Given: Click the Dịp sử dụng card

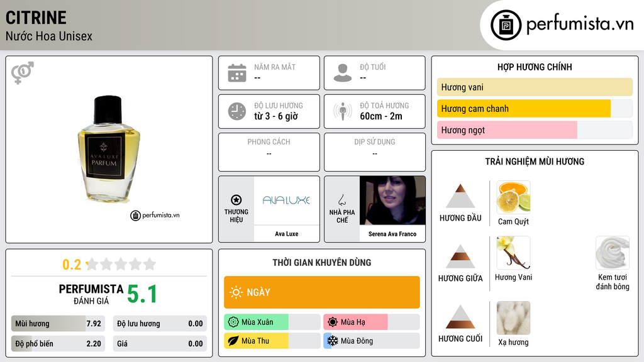Looking at the screenshot, I should click(375, 152).
